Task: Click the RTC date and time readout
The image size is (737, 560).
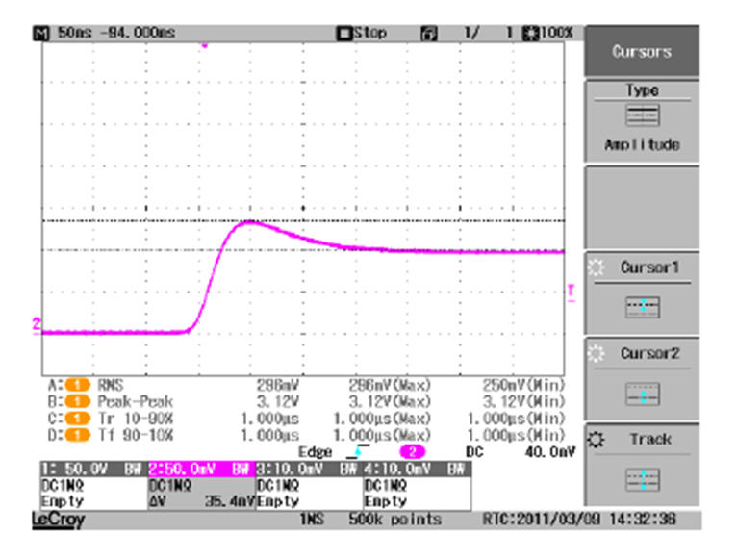Action: pos(579,519)
